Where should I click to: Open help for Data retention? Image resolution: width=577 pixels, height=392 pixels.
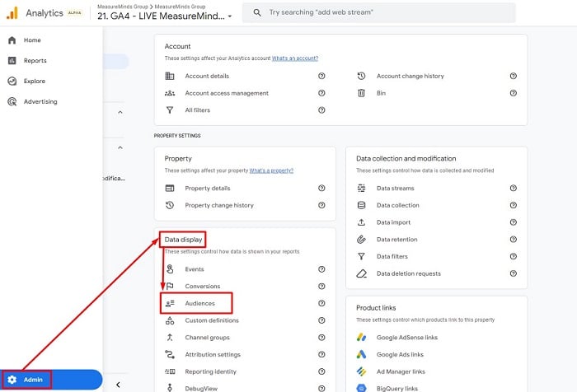point(514,240)
